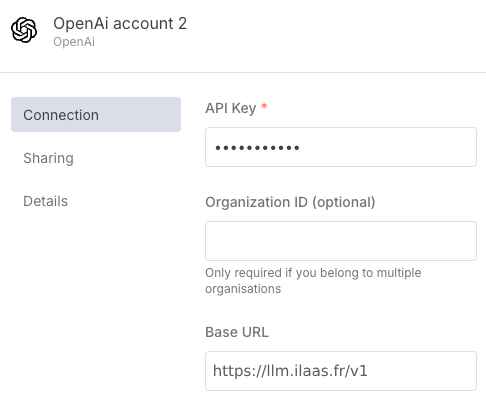The height and width of the screenshot is (402, 486).
Task: Select the Connection tab
Action: click(x=96, y=115)
